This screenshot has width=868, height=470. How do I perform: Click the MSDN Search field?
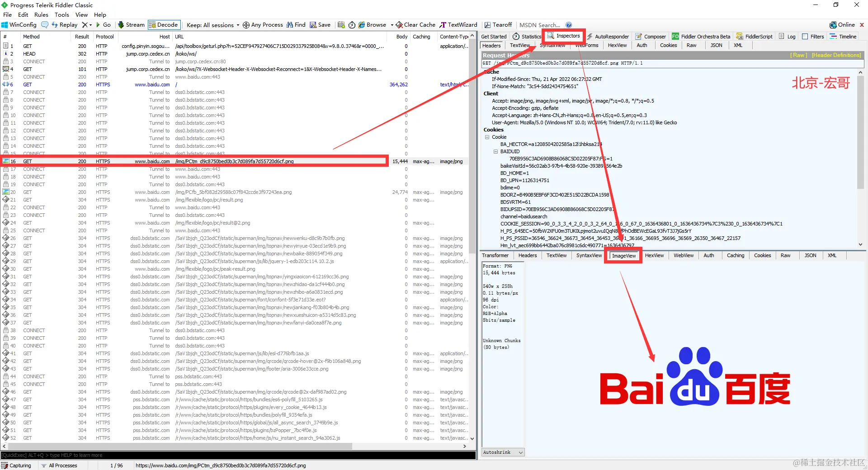(540, 25)
